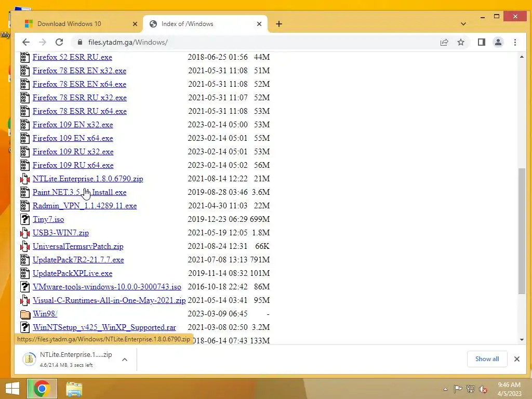Show hidden tray icons arrow
This screenshot has width=532, height=399.
coord(445,389)
